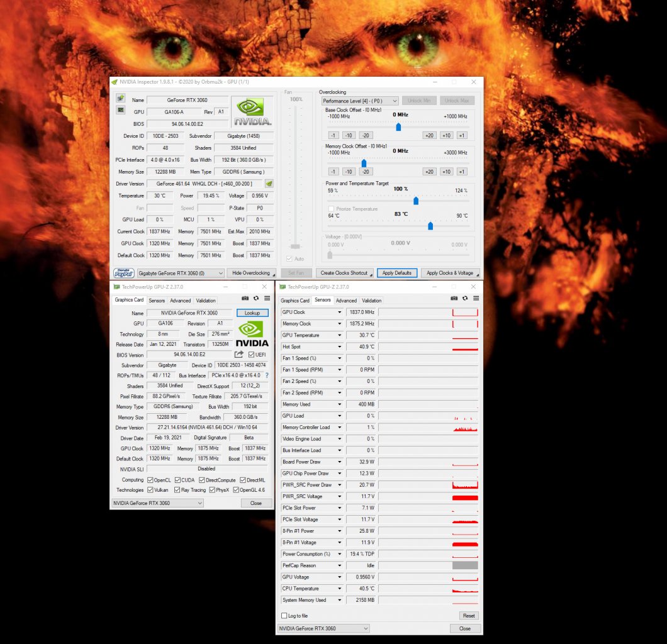Click the driver version update check icon

coord(269,184)
